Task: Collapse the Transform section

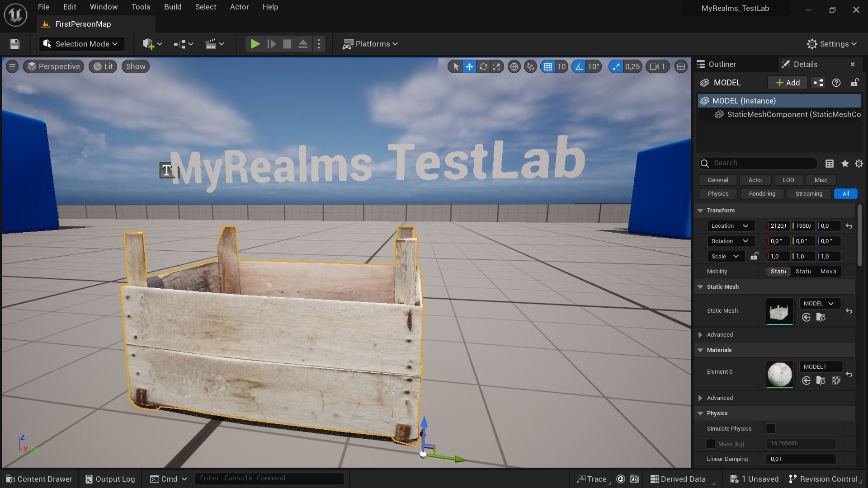Action: pyautogui.click(x=700, y=211)
